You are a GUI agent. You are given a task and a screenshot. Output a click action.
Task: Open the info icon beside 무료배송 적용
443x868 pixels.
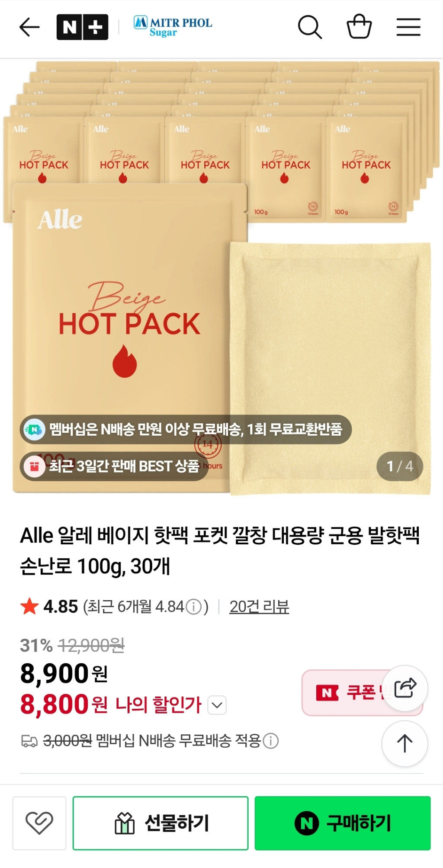click(271, 741)
